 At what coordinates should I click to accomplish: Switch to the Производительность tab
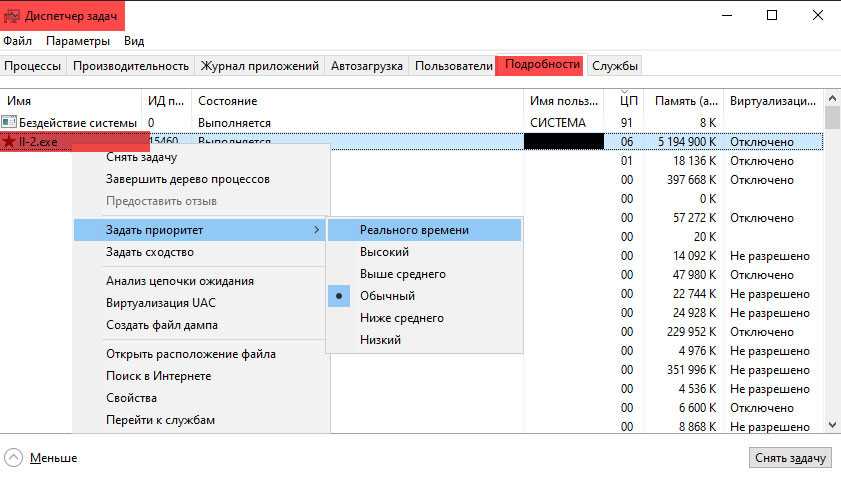click(x=130, y=66)
